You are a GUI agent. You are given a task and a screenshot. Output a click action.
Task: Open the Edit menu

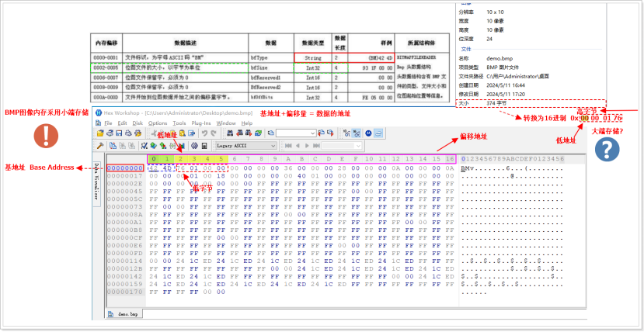[x=122, y=123]
